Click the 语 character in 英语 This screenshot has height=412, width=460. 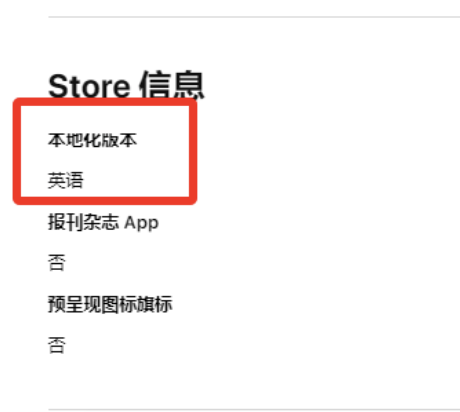(74, 180)
